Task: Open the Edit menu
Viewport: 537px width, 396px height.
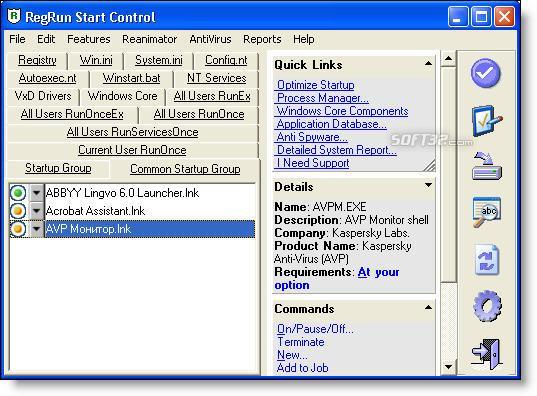Action: point(46,39)
